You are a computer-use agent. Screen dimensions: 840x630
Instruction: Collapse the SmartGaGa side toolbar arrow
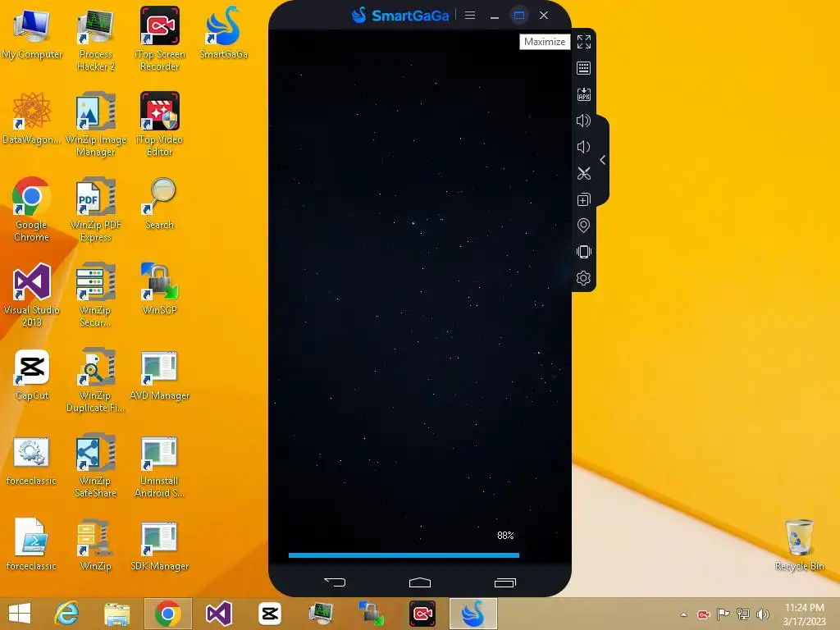pyautogui.click(x=603, y=160)
